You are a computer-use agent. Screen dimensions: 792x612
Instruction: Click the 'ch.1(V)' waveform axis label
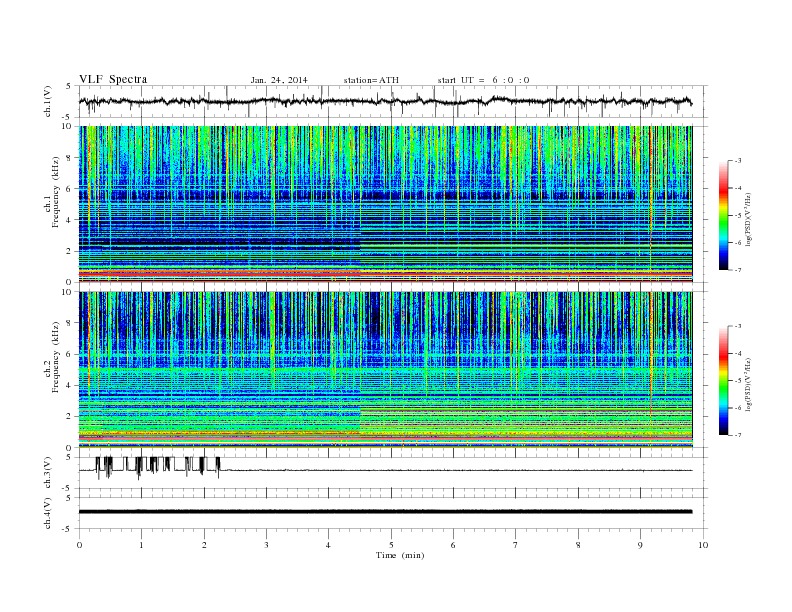click(x=48, y=101)
